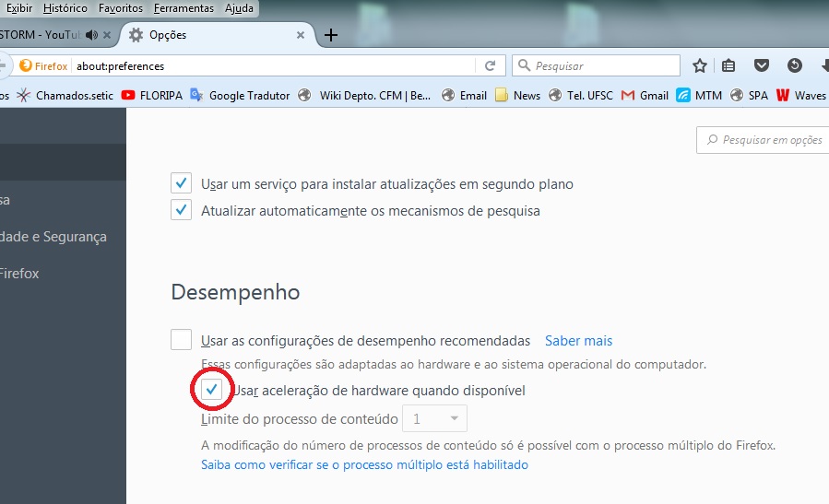Open the bookmarks list icon
This screenshot has width=829, height=504.
[x=728, y=65]
